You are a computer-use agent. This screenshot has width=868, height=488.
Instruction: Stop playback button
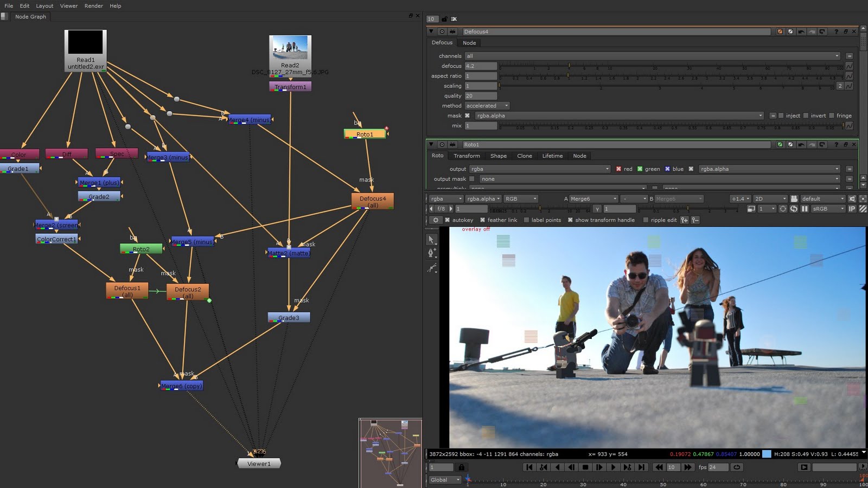[x=585, y=467]
